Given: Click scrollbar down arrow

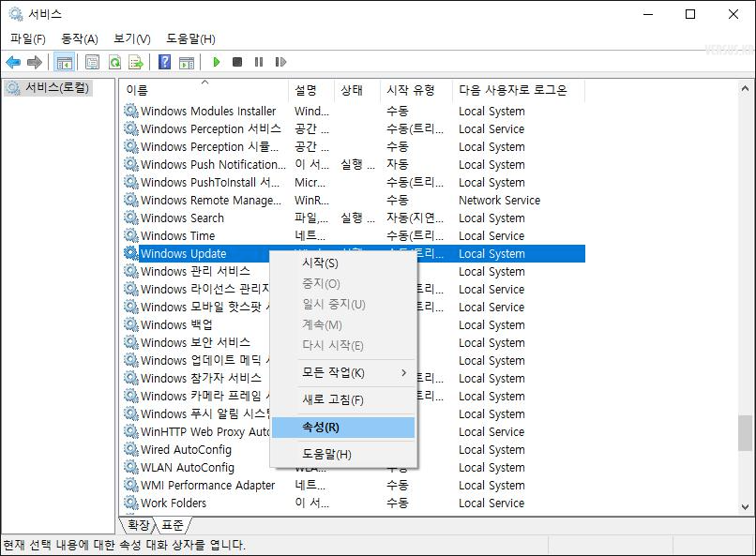Looking at the screenshot, I should [x=745, y=507].
